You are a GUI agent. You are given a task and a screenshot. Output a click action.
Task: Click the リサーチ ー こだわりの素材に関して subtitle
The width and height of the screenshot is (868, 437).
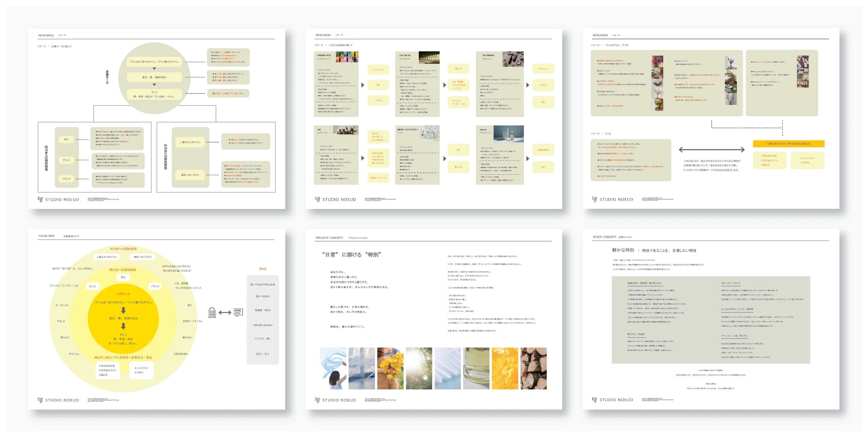click(x=333, y=45)
